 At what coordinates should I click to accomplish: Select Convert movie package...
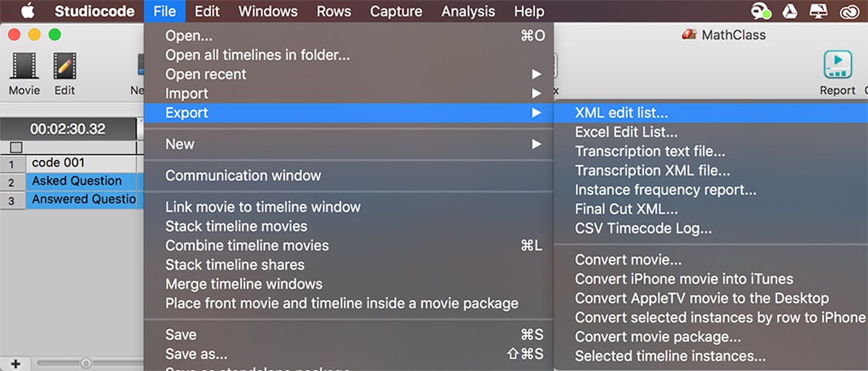[710, 337]
